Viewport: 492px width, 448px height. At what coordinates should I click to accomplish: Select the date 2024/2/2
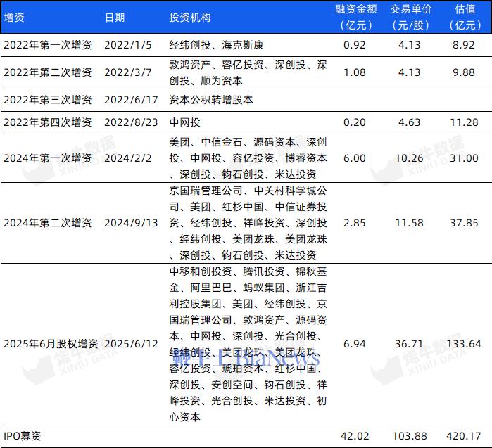pos(128,158)
